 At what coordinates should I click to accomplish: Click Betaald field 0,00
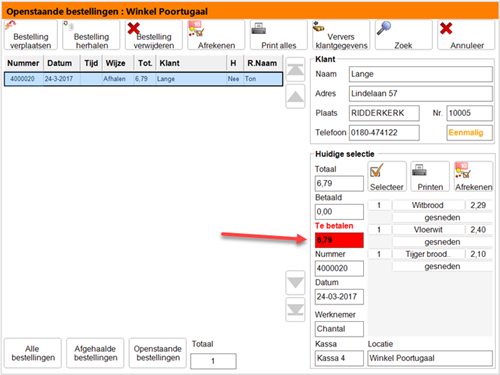point(339,212)
